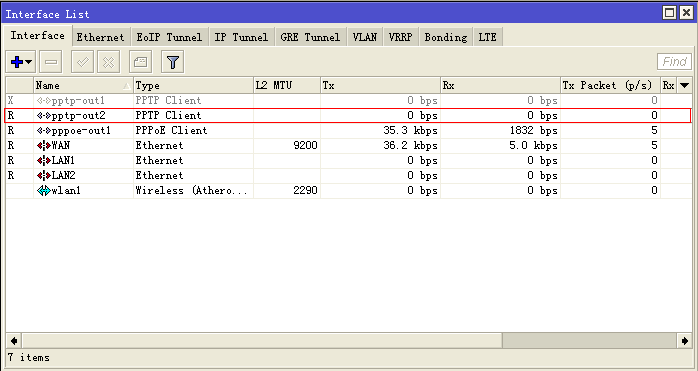The height and width of the screenshot is (371, 698).
Task: Open the GRE Tunnel tab
Action: [x=310, y=37]
